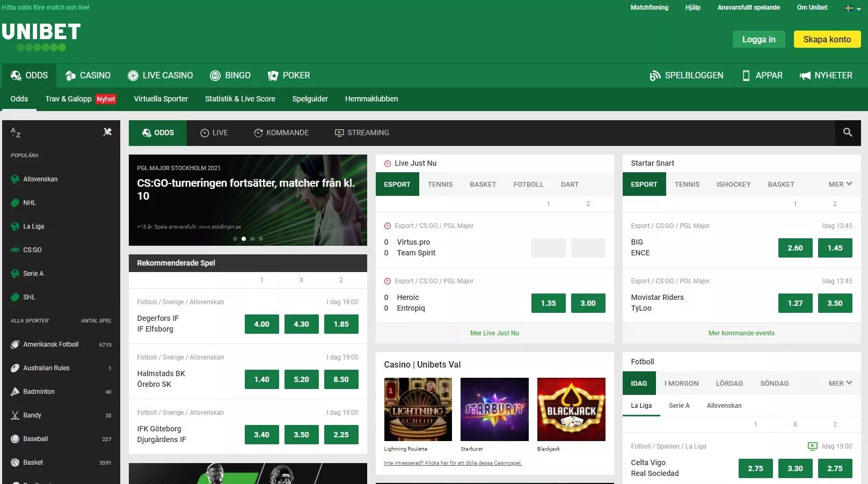This screenshot has width=868, height=484.
Task: Bet 3.30 draw Celta Vigo match
Action: 796,468
